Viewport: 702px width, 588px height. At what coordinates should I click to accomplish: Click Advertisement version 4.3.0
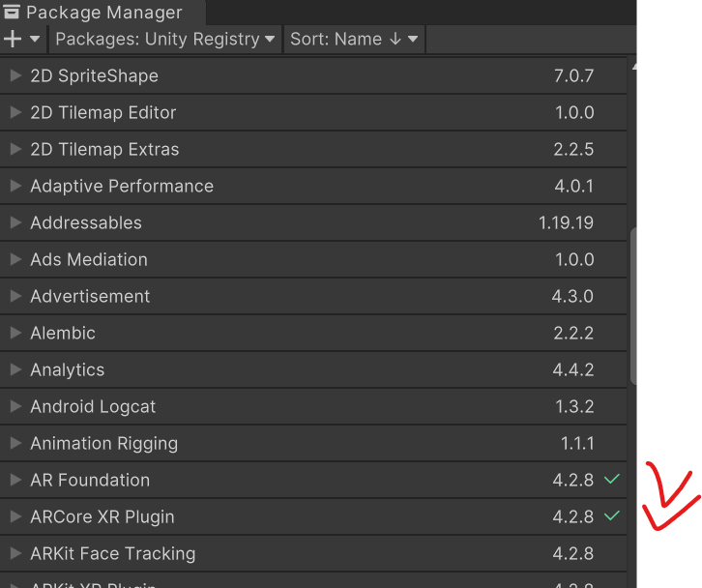pos(572,296)
